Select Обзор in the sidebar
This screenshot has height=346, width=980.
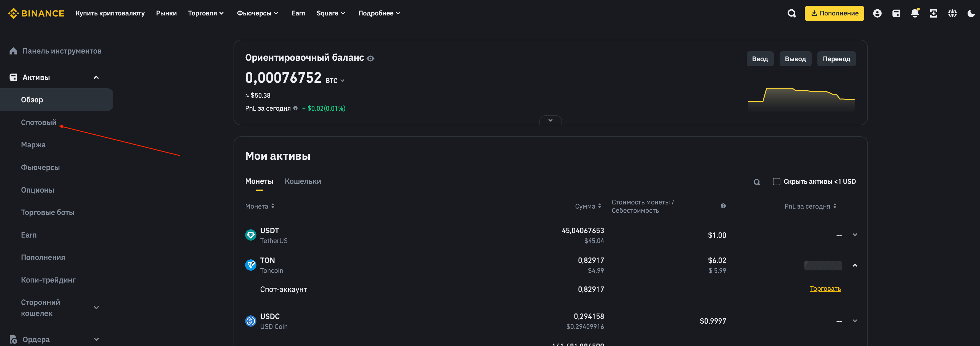pos(56,100)
